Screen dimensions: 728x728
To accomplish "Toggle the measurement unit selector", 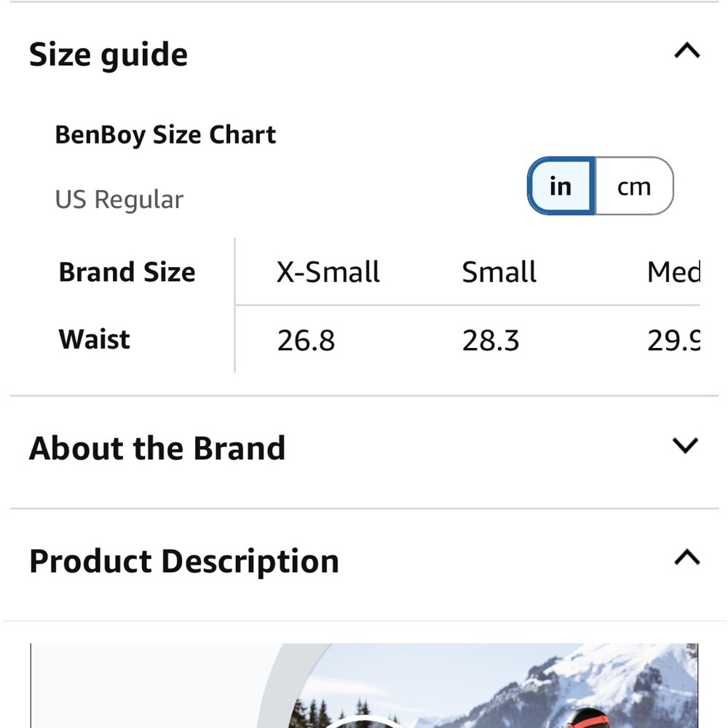I will (x=601, y=186).
